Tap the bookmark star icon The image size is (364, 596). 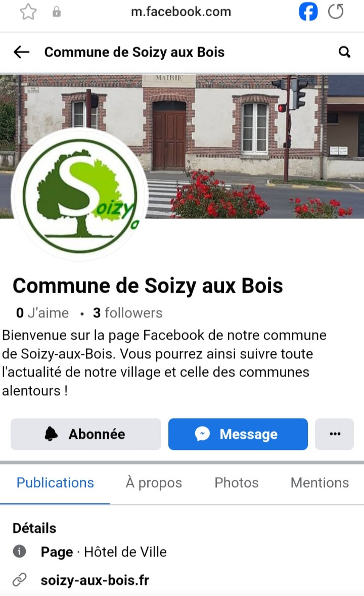click(28, 12)
